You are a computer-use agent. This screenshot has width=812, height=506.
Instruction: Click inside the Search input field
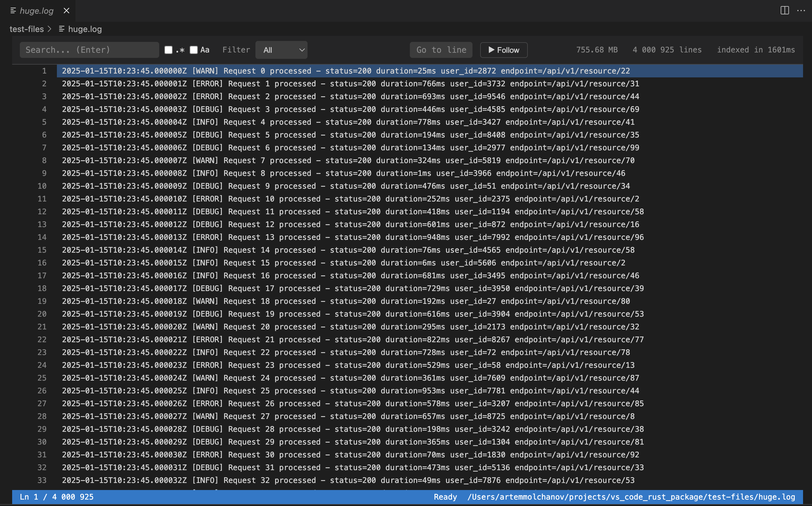click(89, 50)
